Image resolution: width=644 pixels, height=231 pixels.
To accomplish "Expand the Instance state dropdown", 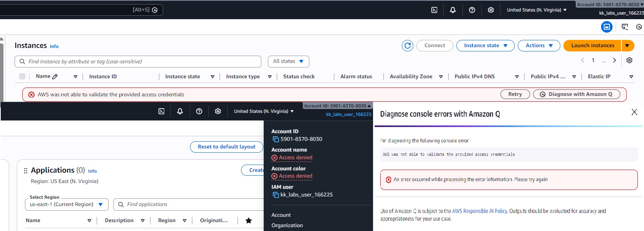I will point(485,46).
